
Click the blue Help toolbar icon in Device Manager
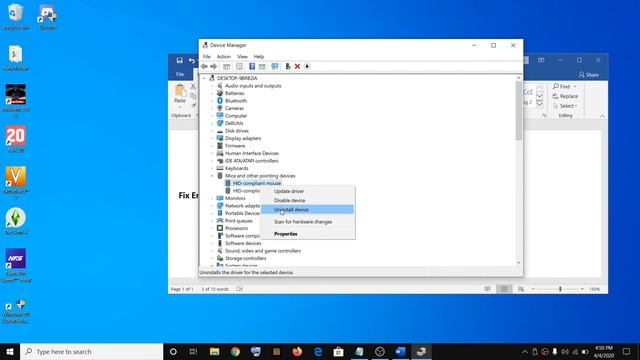click(x=252, y=67)
